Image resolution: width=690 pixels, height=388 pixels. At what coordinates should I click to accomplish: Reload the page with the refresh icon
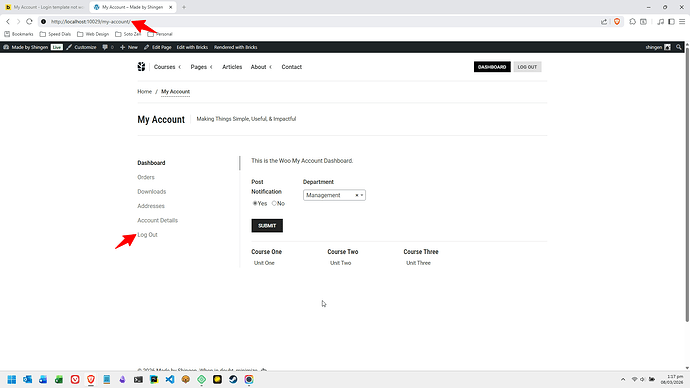click(x=29, y=22)
